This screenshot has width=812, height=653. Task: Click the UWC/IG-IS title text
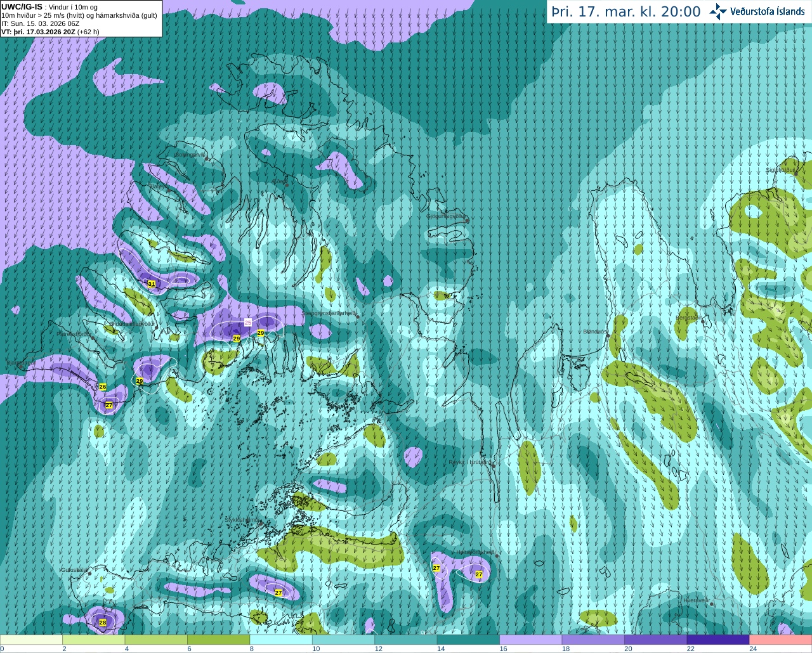point(22,6)
